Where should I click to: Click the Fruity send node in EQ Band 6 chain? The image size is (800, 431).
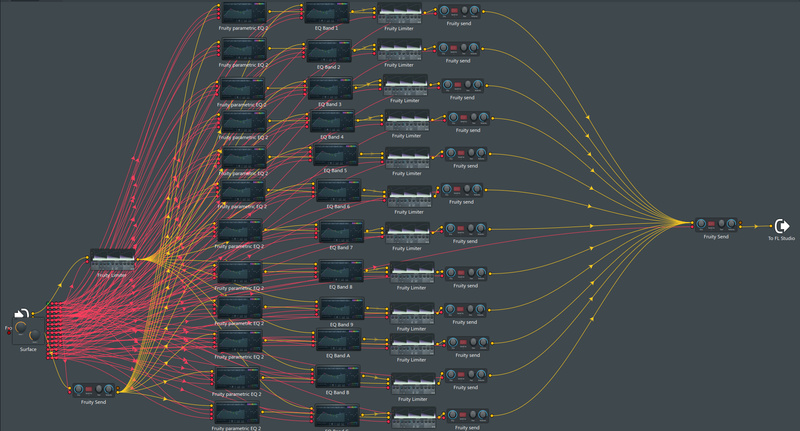461,190
